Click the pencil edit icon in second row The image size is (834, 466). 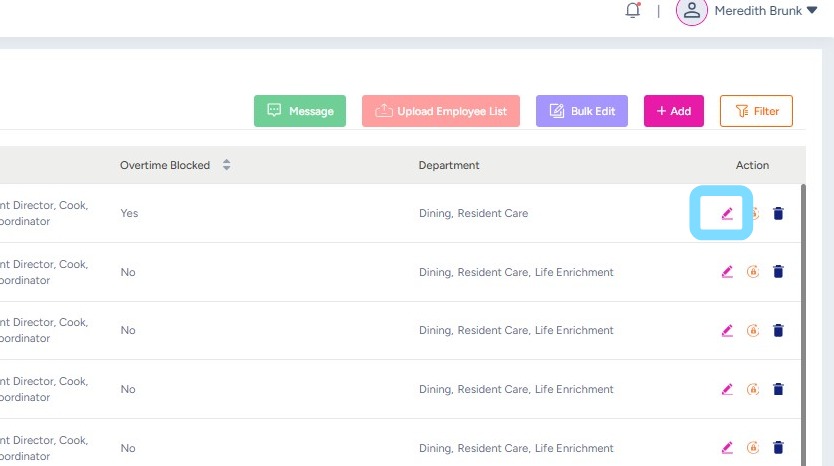point(727,272)
